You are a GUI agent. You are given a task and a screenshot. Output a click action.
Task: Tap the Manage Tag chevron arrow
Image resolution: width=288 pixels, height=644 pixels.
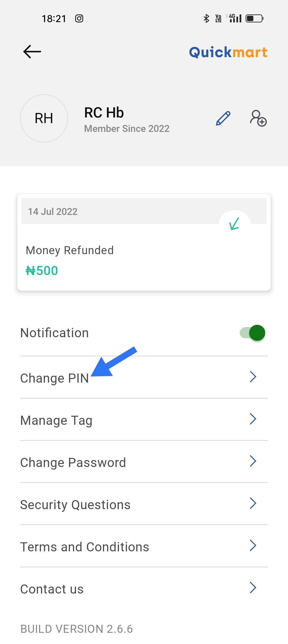pyautogui.click(x=253, y=419)
